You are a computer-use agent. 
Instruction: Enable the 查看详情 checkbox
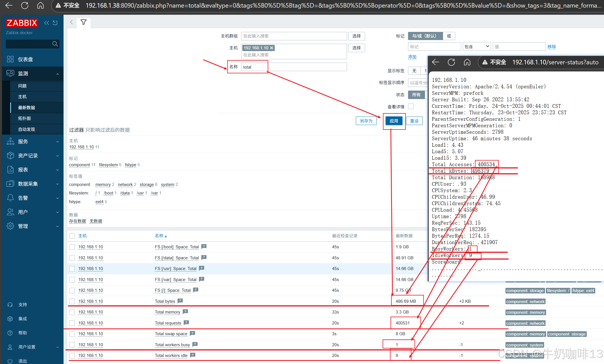click(411, 106)
